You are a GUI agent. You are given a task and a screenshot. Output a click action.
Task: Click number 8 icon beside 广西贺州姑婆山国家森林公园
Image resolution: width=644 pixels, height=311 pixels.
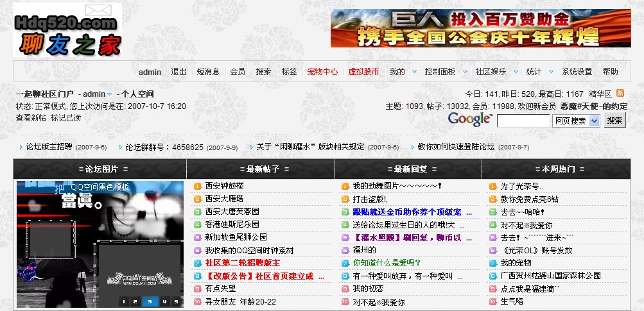click(x=493, y=276)
